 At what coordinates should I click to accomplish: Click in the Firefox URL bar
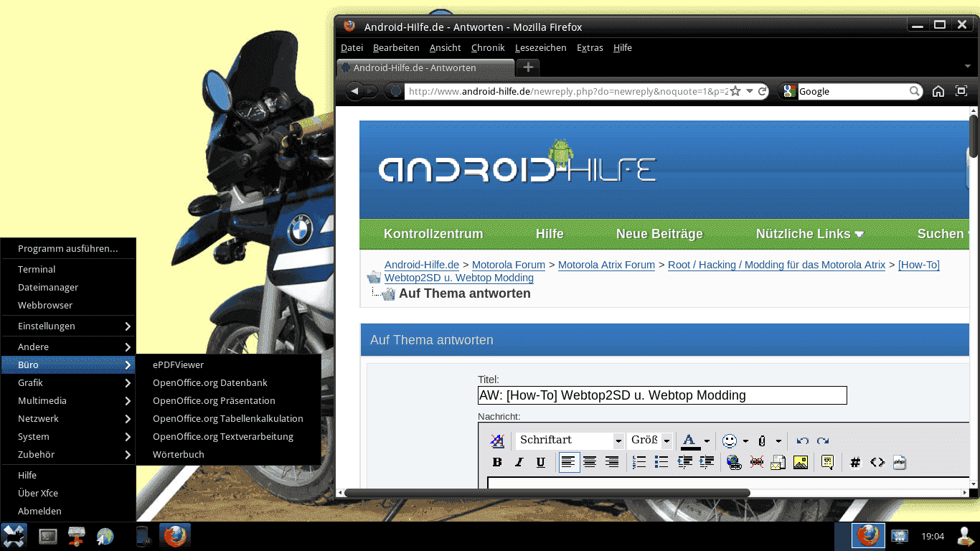[567, 91]
